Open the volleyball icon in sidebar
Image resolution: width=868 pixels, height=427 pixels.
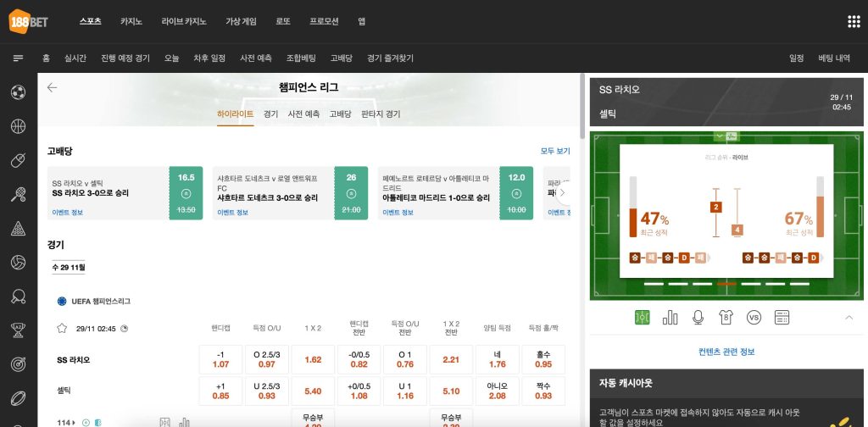point(19,262)
